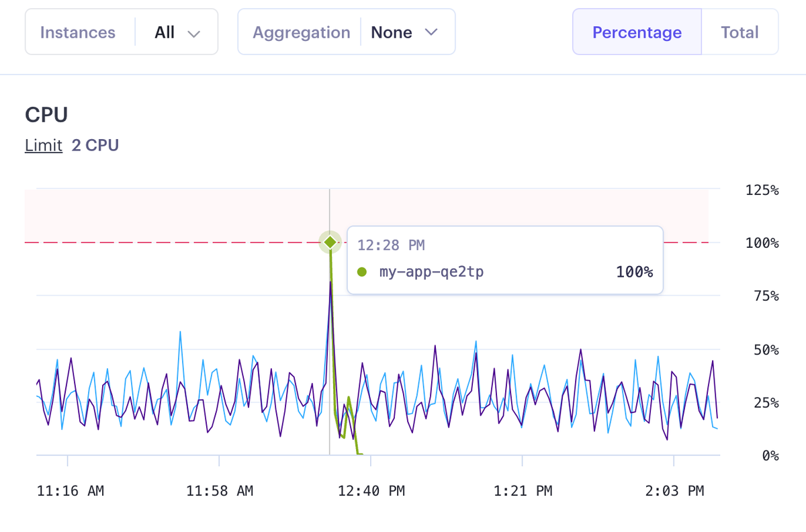Click the Instances filter label
The image size is (806, 532).
pyautogui.click(x=78, y=31)
